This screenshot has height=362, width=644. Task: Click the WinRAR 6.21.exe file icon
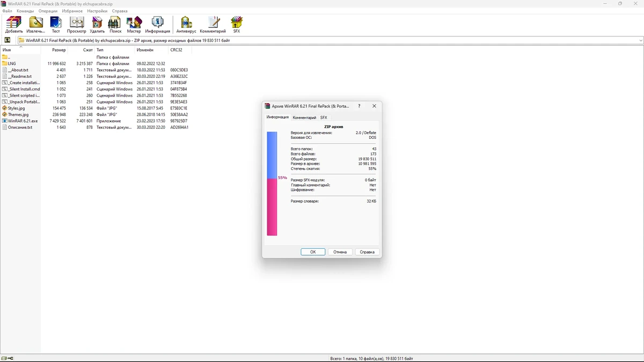(x=5, y=121)
